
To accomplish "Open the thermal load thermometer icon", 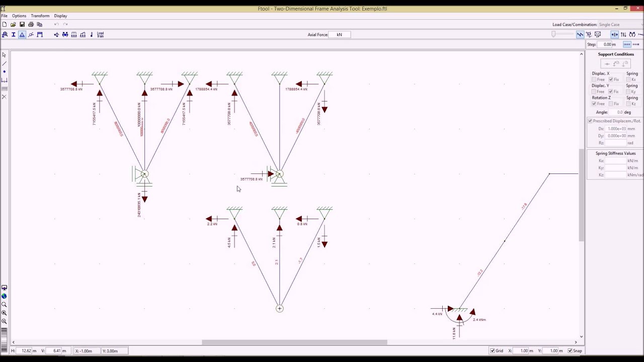I will coord(92,34).
